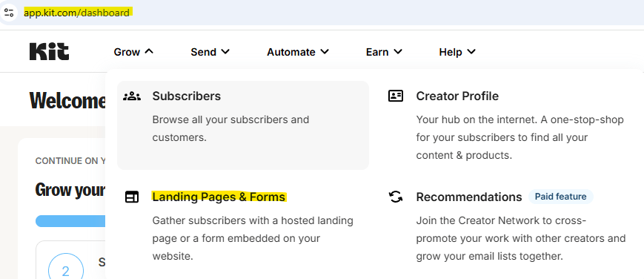Click 'Your hub on the internet' description
Viewport: 644px width, 279px height.
click(x=519, y=137)
